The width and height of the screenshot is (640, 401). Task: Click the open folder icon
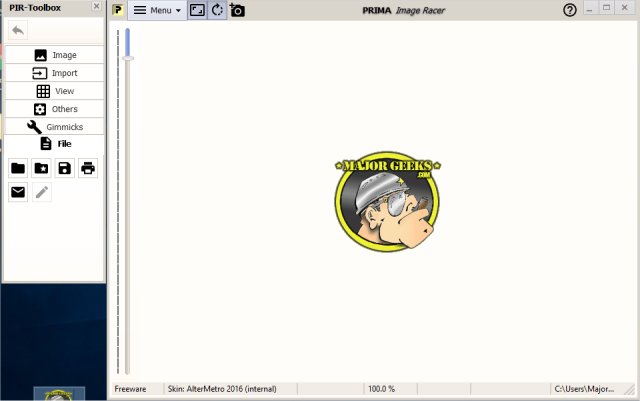(x=18, y=168)
